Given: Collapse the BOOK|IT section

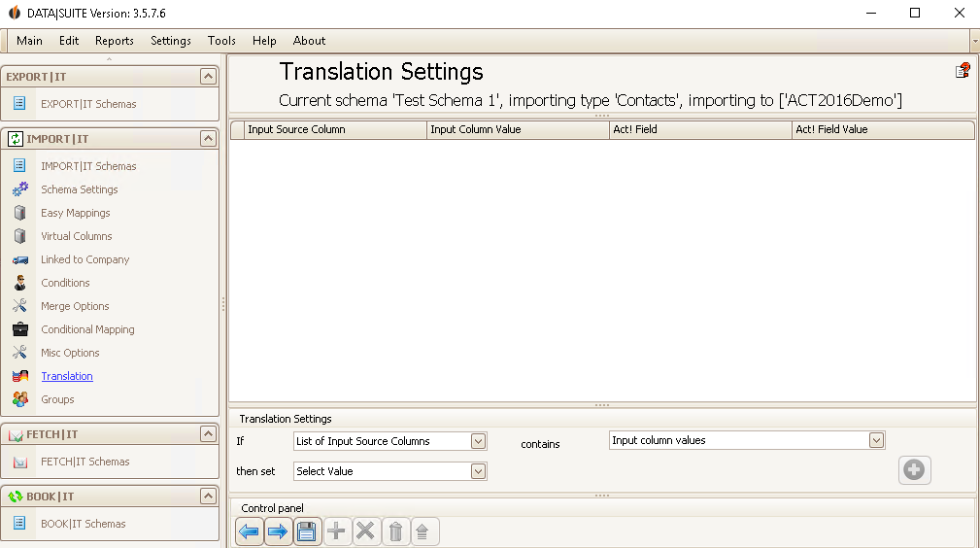Looking at the screenshot, I should pyautogui.click(x=208, y=497).
